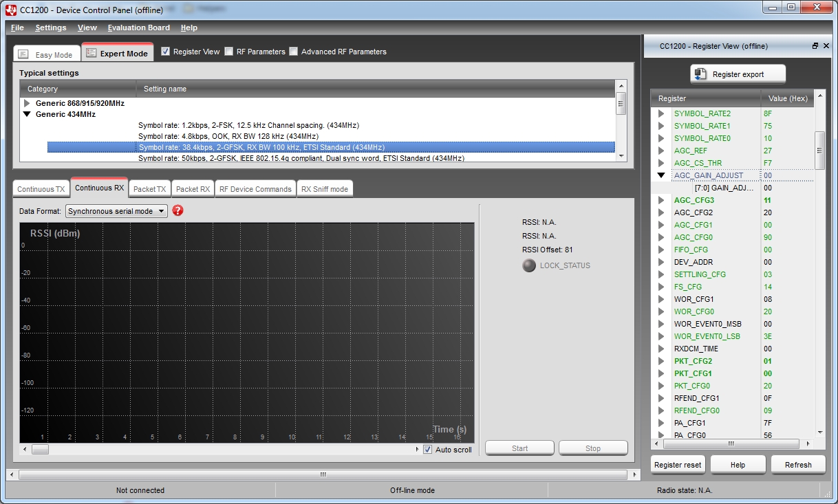Click the red help question mark icon
This screenshot has width=838, height=504.
[x=178, y=210]
